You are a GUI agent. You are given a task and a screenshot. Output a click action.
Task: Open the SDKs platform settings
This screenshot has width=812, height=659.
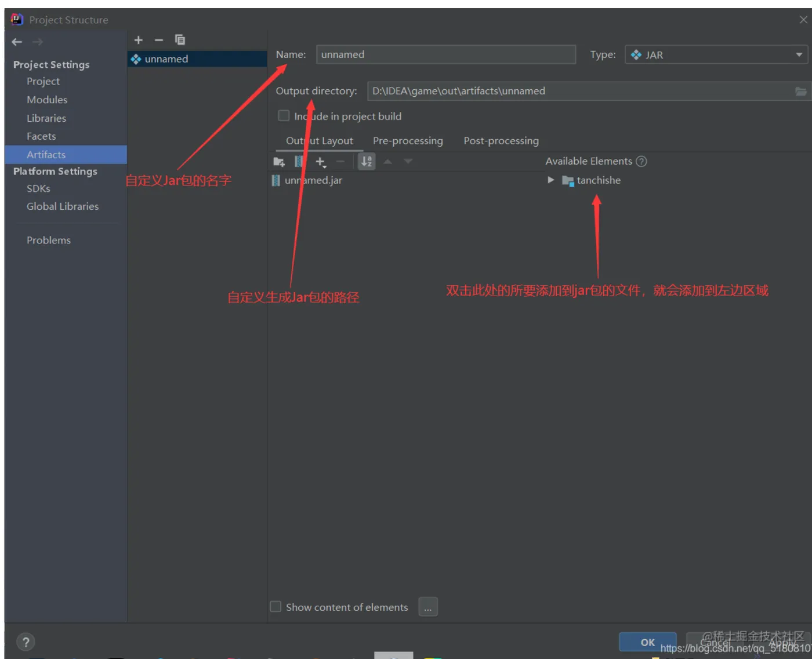pyautogui.click(x=38, y=188)
